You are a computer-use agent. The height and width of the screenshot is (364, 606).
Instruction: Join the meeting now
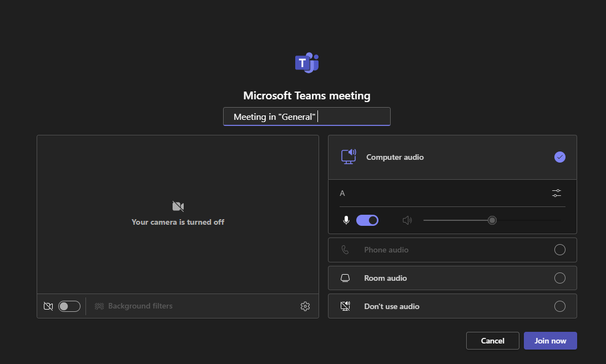[x=550, y=341]
